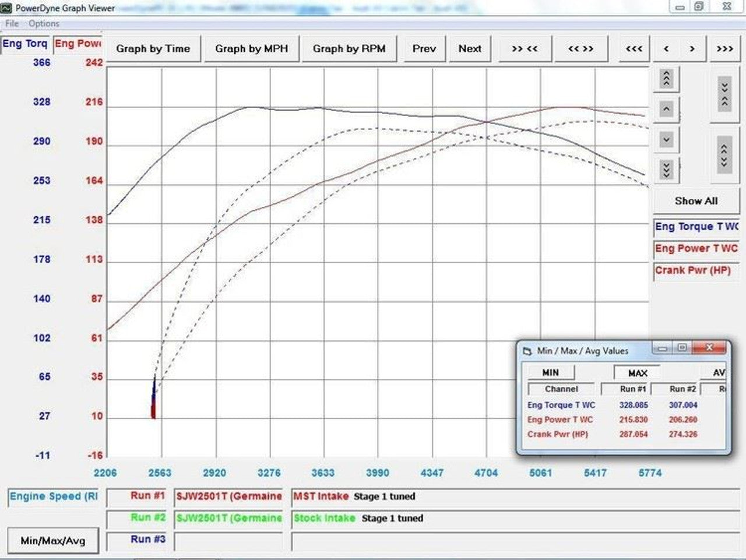746x560 pixels.
Task: Click the single down-arrow axis adjust icon
Action: pyautogui.click(x=665, y=139)
